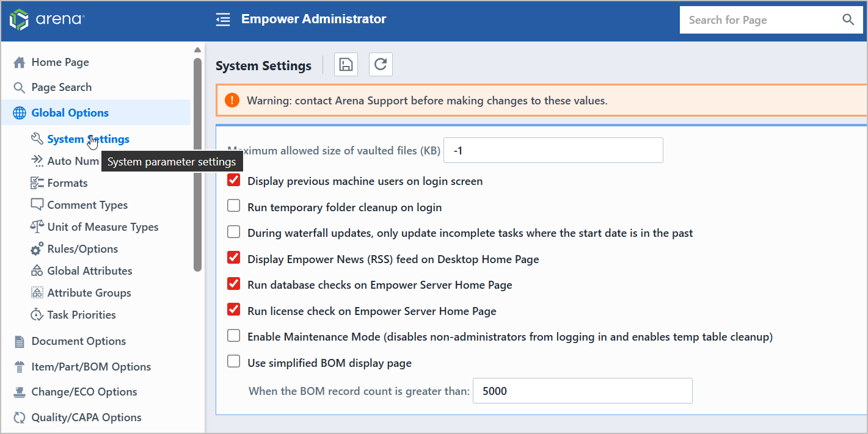This screenshot has width=868, height=434.
Task: Open Unit of Measure Types page
Action: pyautogui.click(x=103, y=227)
